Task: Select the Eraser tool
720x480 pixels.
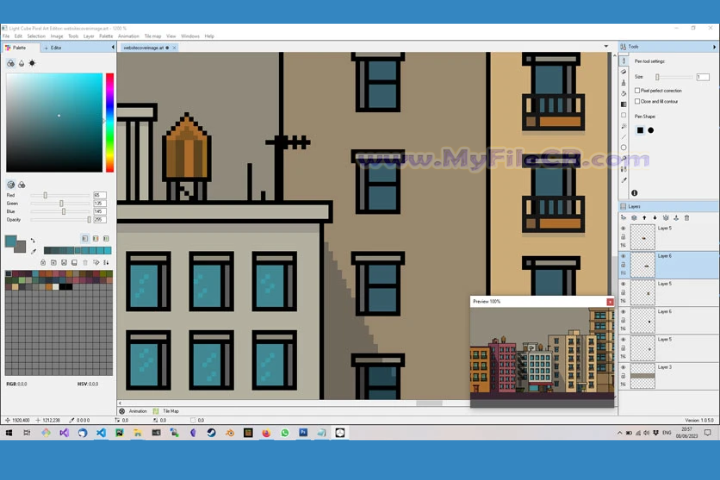Action: (624, 72)
